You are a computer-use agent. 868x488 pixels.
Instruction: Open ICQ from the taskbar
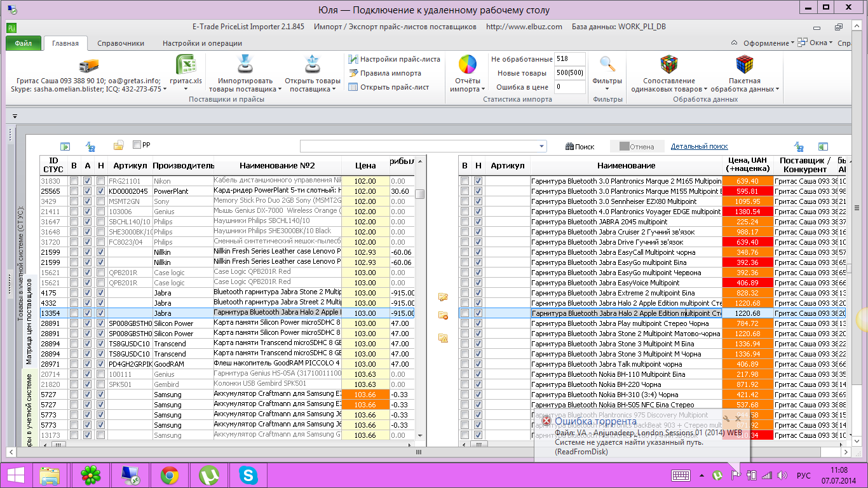tap(91, 475)
